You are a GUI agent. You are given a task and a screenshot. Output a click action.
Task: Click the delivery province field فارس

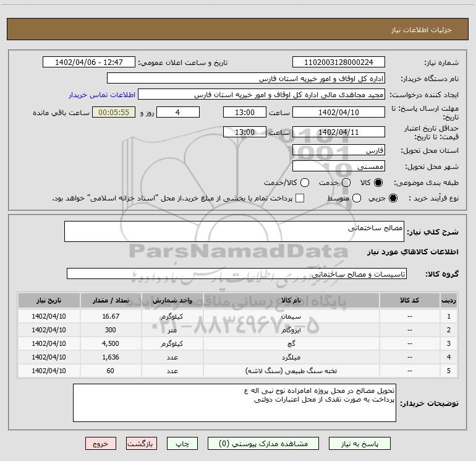339,150
